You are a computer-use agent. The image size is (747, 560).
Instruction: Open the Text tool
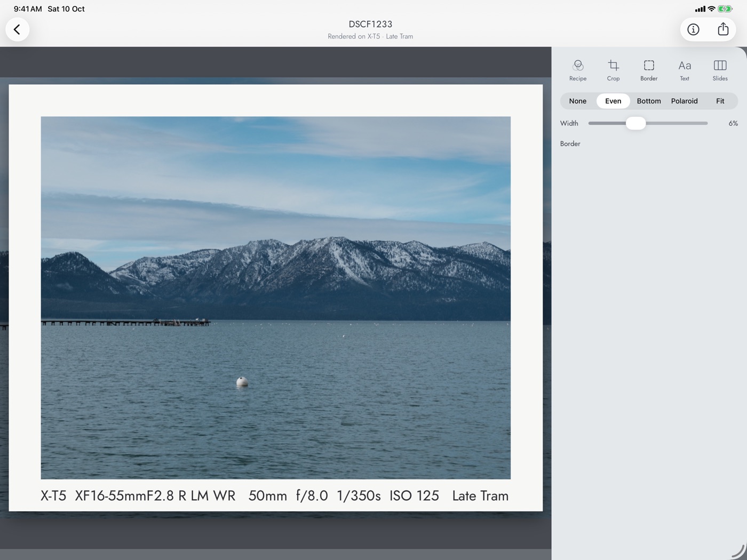[x=685, y=70]
